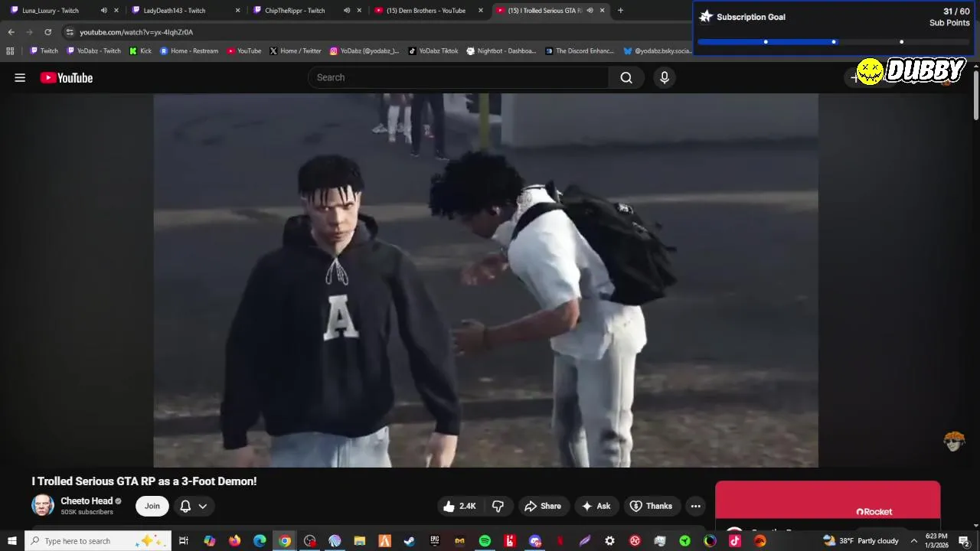
Task: Open Spotify from the taskbar
Action: coord(485,541)
